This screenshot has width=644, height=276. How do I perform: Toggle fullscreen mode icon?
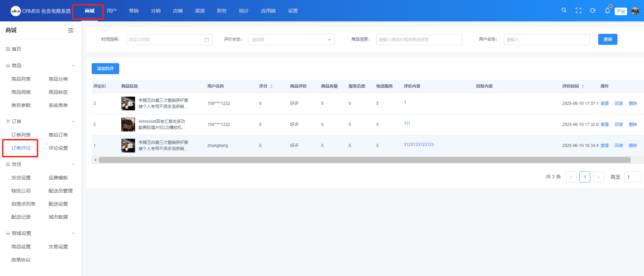coord(579,11)
